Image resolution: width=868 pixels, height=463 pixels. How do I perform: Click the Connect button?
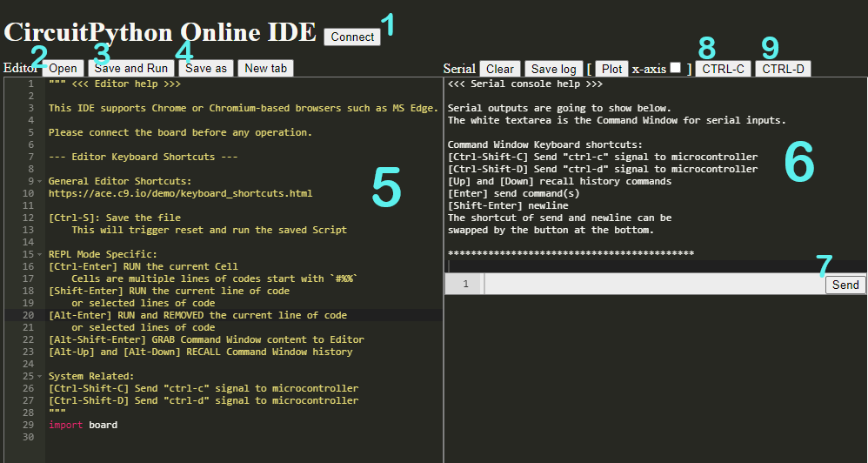coord(352,37)
